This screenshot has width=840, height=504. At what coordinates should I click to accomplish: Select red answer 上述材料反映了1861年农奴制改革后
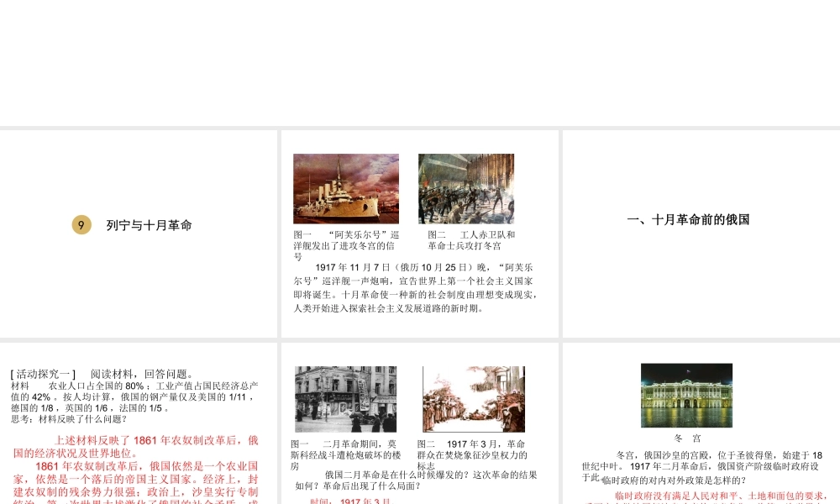click(136, 447)
